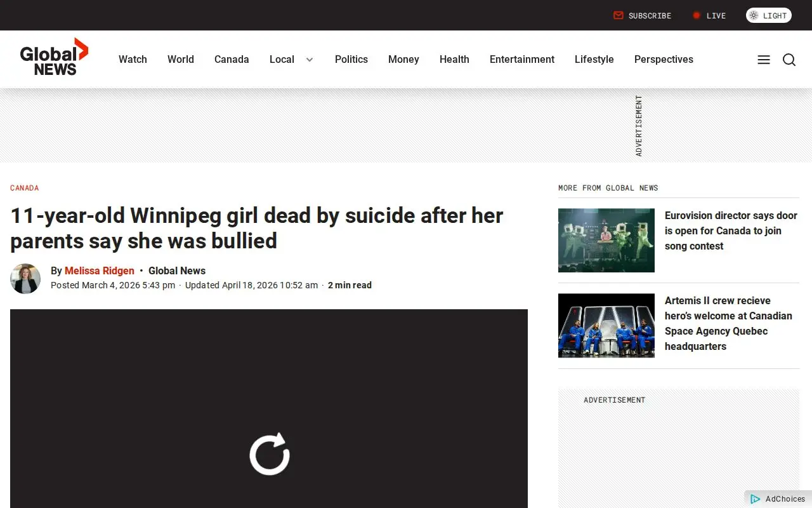Screen dimensions: 812x508
Task: Open the Entertainment menu item
Action: pyautogui.click(x=522, y=59)
